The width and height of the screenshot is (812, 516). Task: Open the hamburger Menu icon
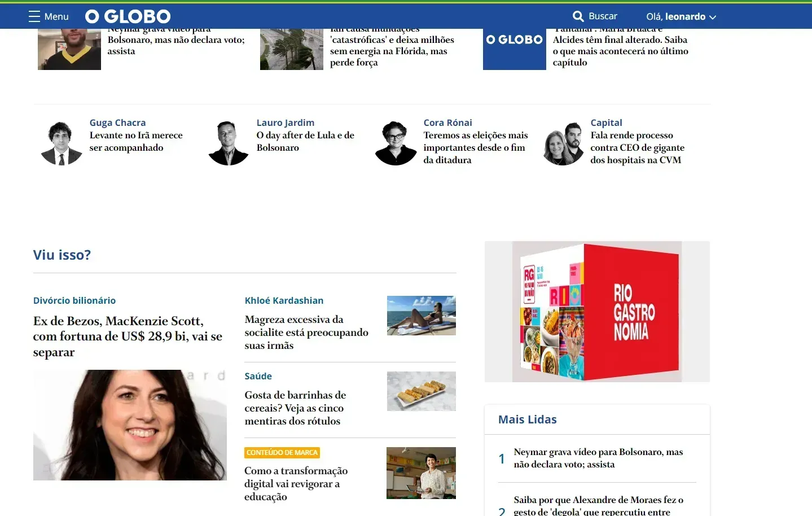click(34, 16)
